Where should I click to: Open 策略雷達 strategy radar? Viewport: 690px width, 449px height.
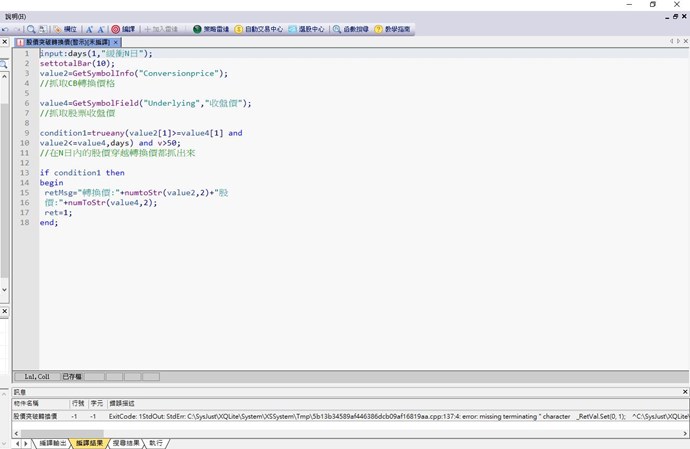point(210,30)
